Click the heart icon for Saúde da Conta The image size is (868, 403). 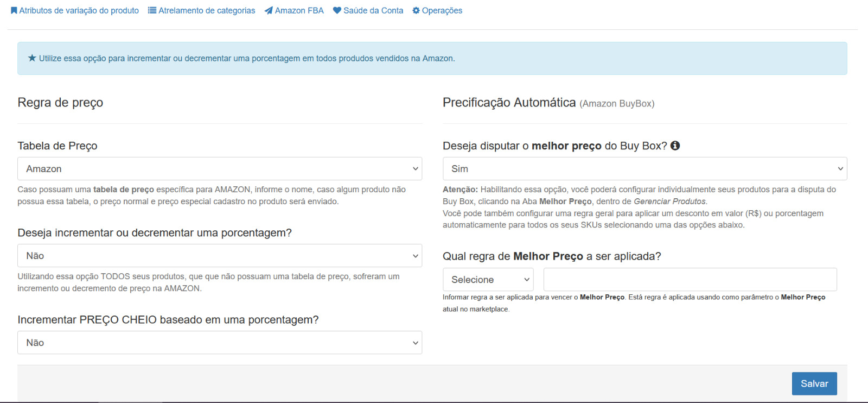click(x=337, y=10)
